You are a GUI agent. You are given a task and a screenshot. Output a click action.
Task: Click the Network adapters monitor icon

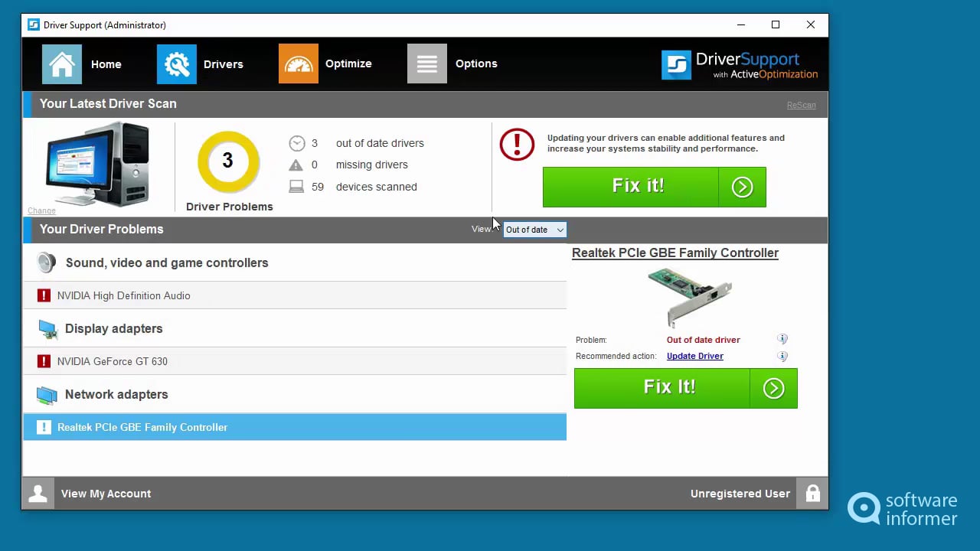click(x=47, y=395)
